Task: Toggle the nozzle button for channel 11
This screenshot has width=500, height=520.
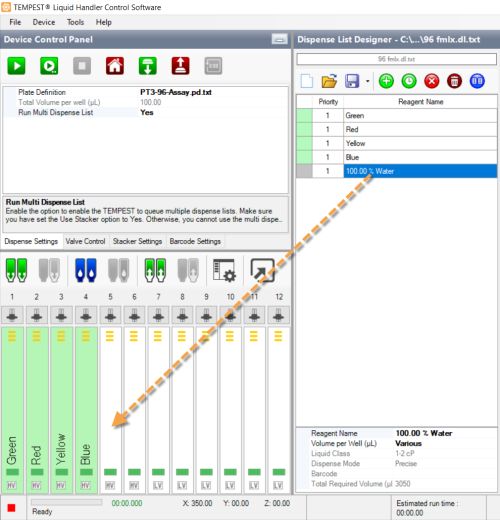Action: coord(254,315)
